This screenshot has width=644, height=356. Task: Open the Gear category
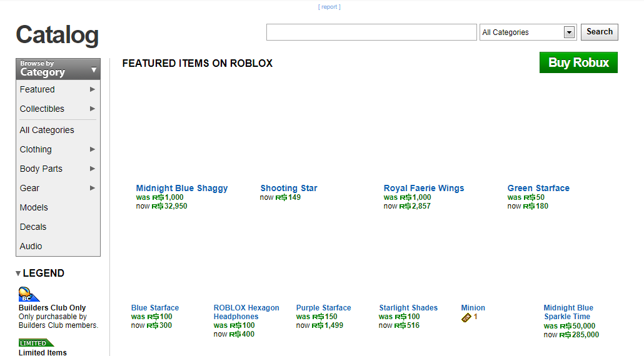pos(29,188)
